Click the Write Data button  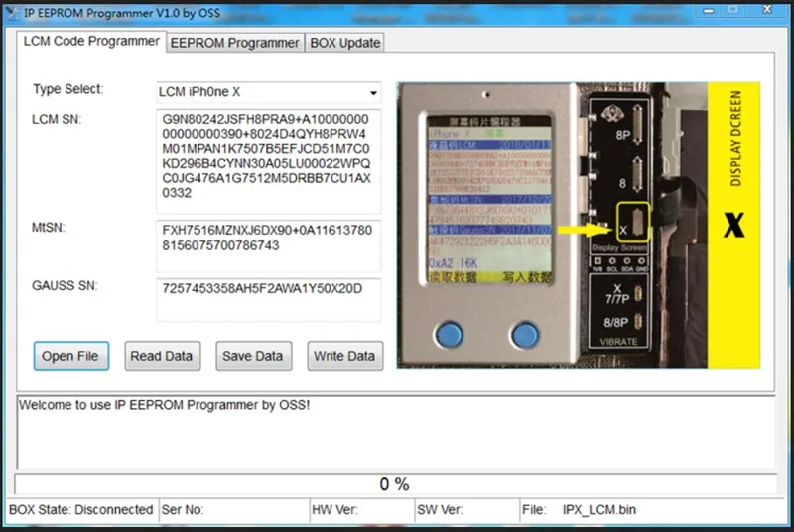(x=344, y=356)
